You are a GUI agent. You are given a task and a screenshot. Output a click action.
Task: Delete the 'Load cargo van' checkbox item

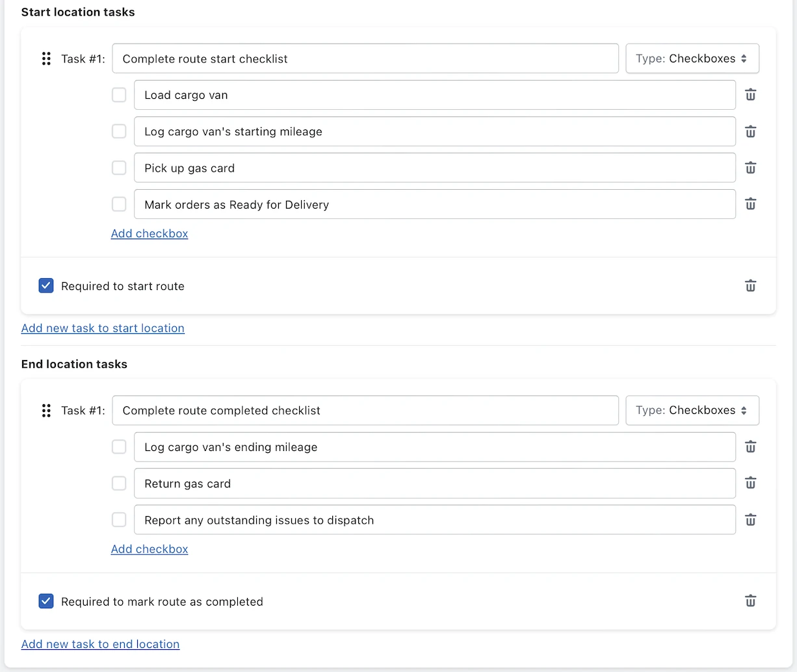[x=750, y=95]
